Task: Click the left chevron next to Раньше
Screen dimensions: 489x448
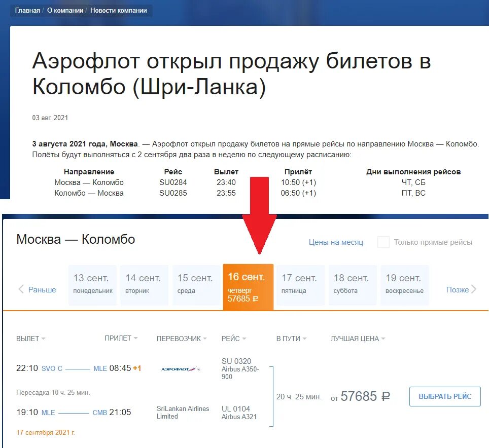Action: coord(21,289)
